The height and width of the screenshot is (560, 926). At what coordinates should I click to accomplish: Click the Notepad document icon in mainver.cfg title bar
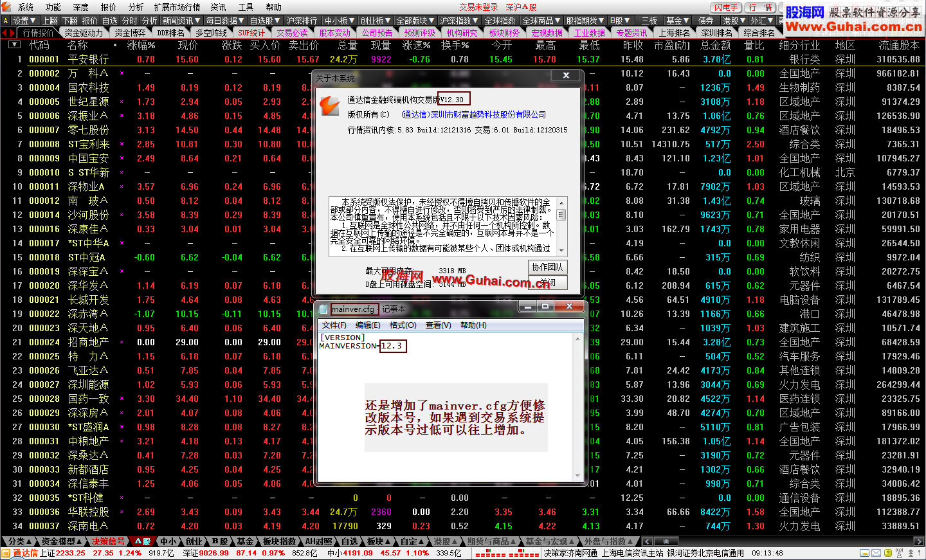point(323,309)
